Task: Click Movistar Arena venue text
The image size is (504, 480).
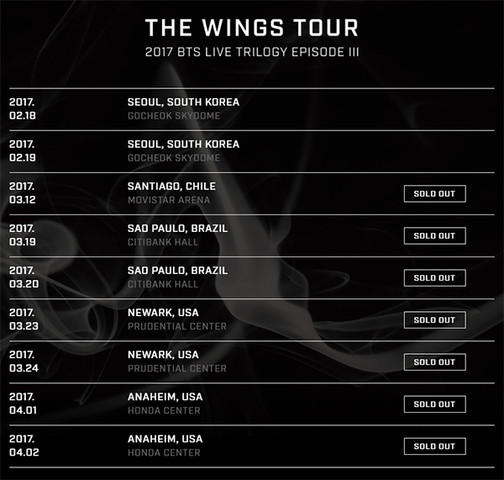Action: click(x=169, y=200)
